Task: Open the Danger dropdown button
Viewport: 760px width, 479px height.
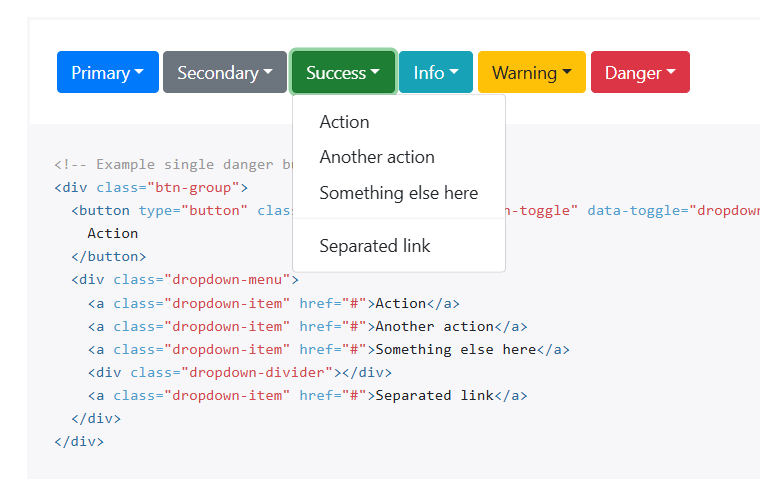Action: pos(640,72)
